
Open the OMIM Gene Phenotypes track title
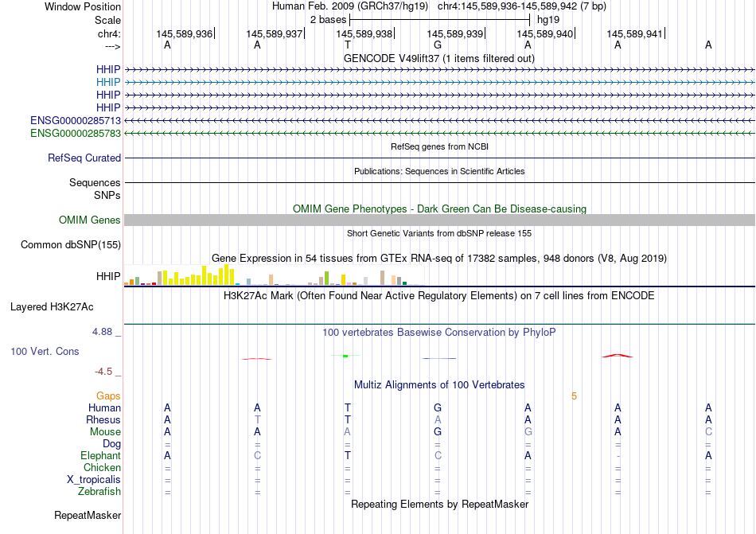pyautogui.click(x=439, y=209)
